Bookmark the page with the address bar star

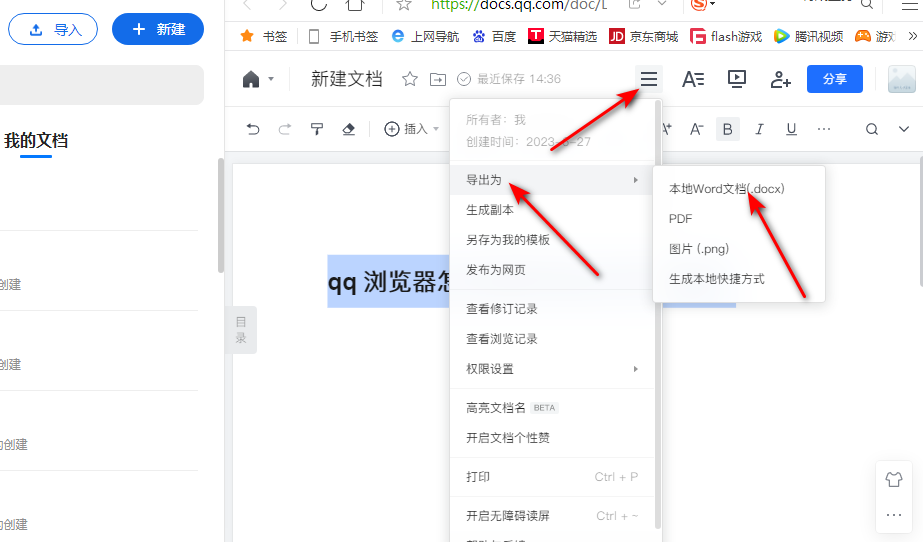pos(404,5)
